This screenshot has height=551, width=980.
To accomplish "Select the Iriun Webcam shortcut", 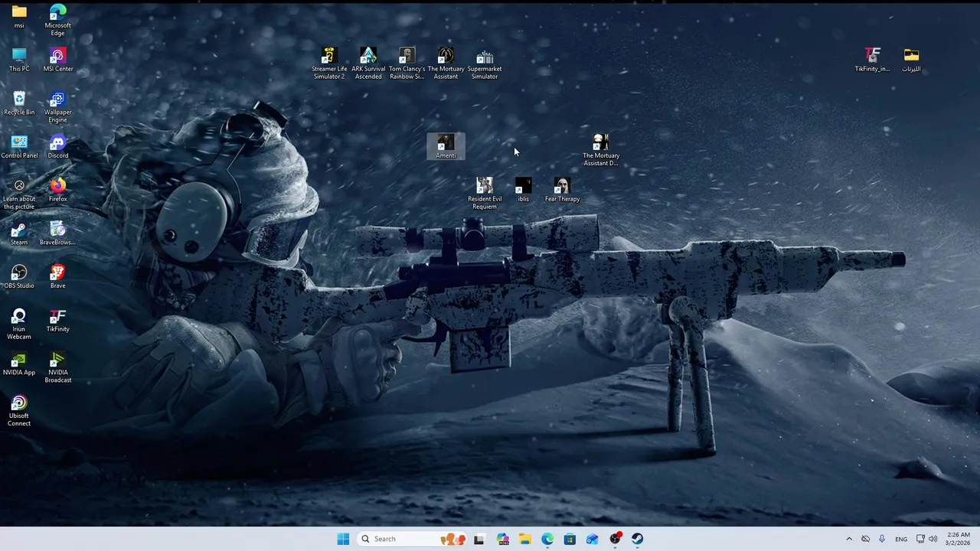I will tap(19, 324).
